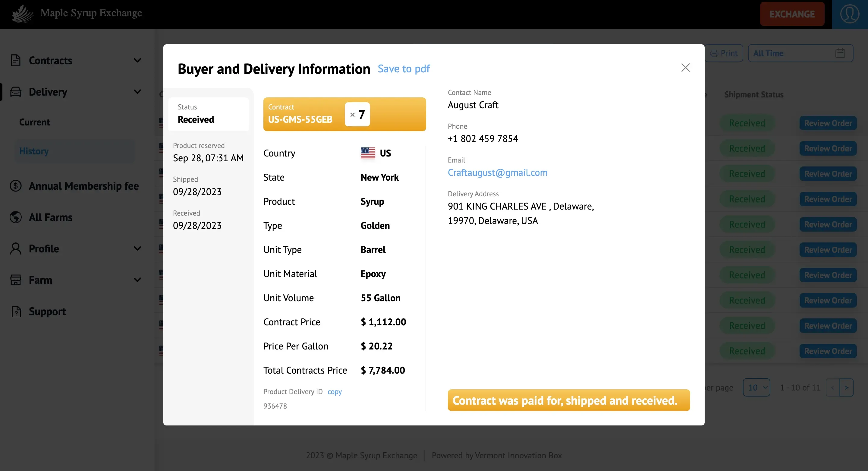Click the Price Per Gallon $ 20.22 value
Image resolution: width=868 pixels, height=471 pixels.
(x=376, y=346)
